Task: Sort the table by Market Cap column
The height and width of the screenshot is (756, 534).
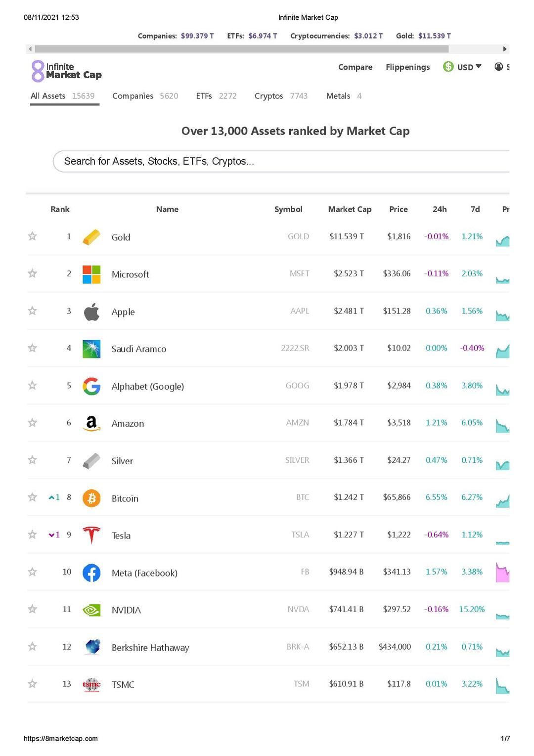Action: point(350,209)
